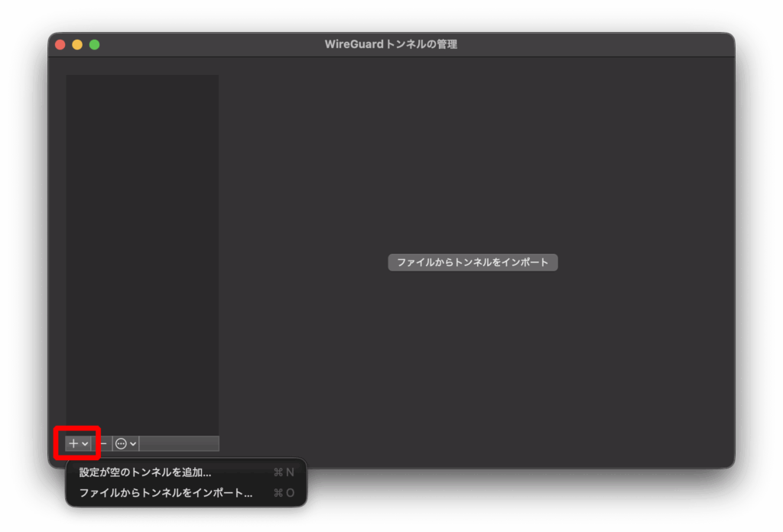
Task: Click the plus icon to add a tunnel
Action: coord(73,443)
